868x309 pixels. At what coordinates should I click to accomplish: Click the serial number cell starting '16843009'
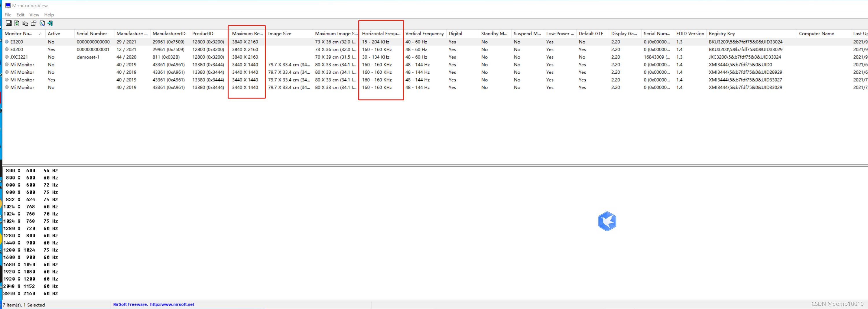coord(657,57)
